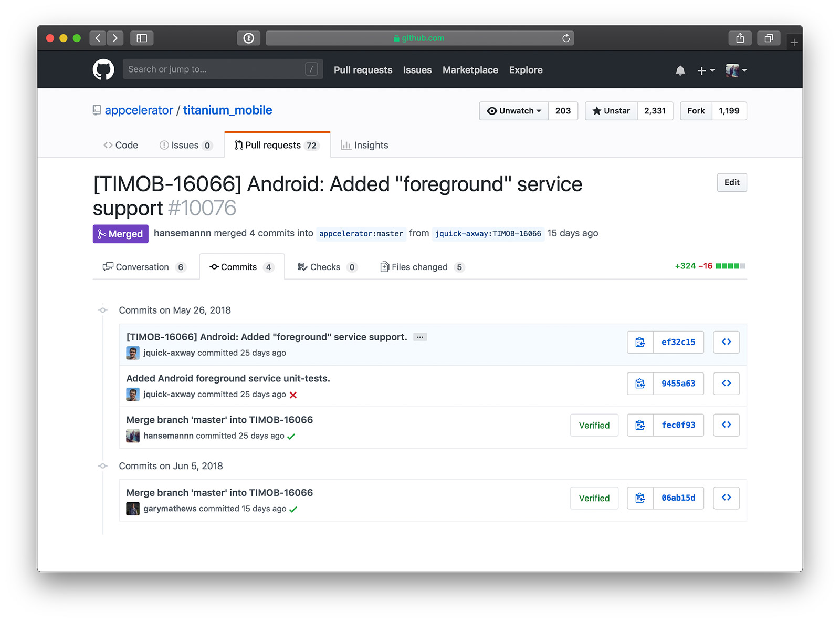The height and width of the screenshot is (621, 840).
Task: Browse repository at commit fec0f93
Action: tap(727, 425)
